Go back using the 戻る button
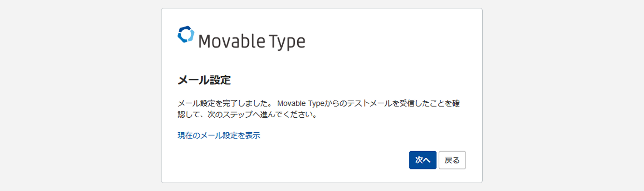644x191 pixels. (452, 160)
